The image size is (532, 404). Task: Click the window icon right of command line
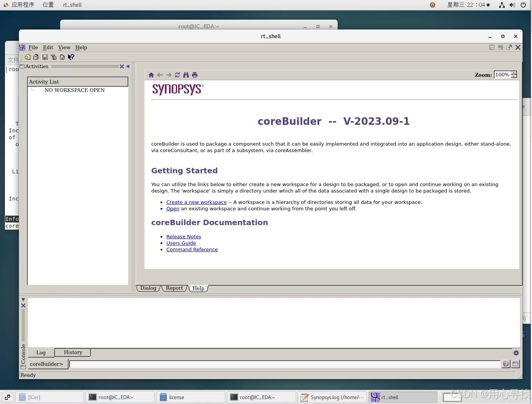(515, 364)
